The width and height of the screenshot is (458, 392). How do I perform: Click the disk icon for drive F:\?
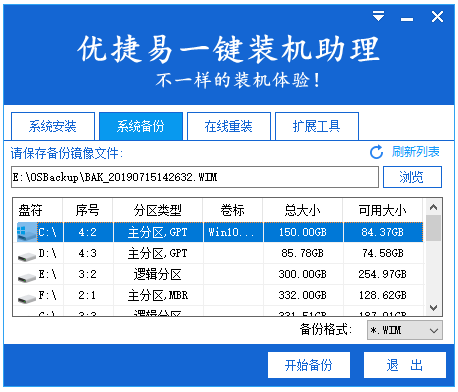coord(27,298)
